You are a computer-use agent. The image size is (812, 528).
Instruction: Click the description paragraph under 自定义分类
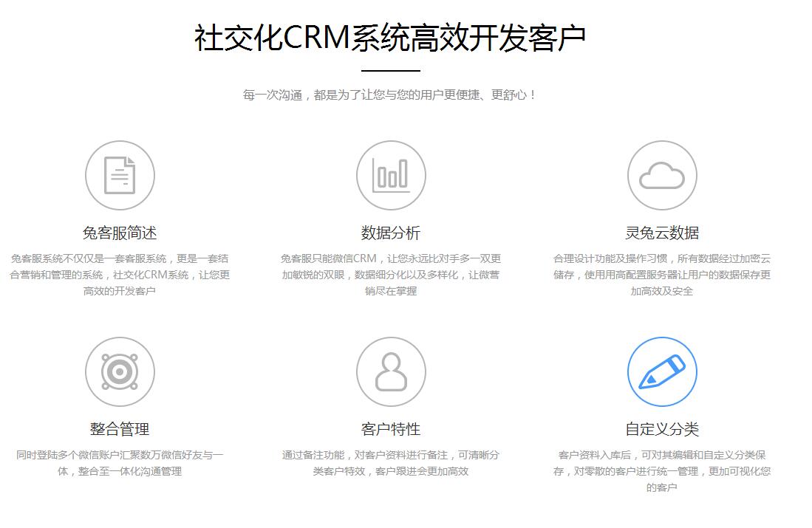click(662, 471)
